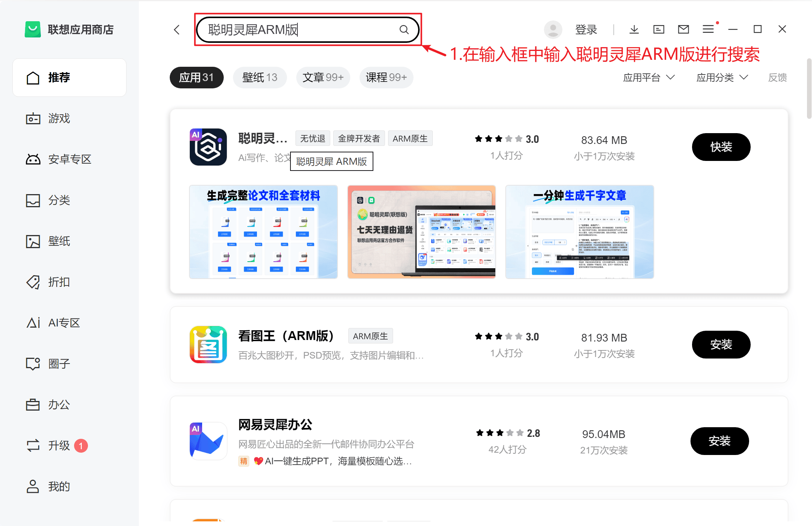Click the 壁纸 picture icon
This screenshot has height=526, width=812.
(33, 241)
